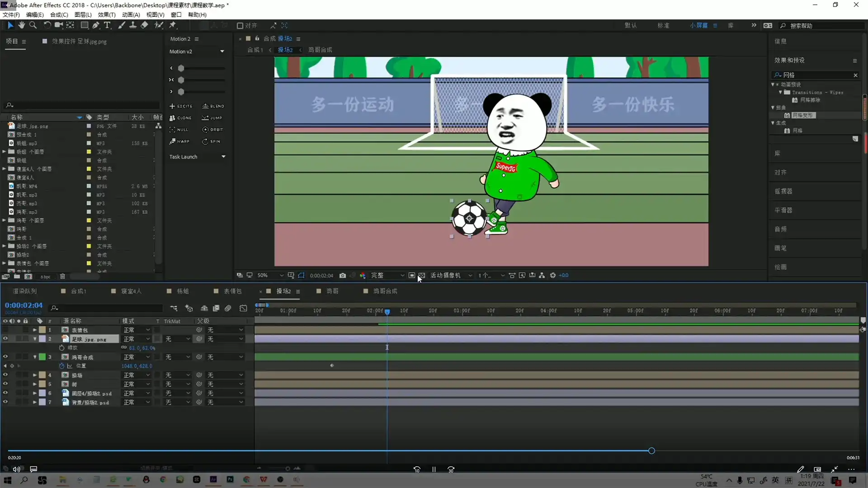Toggle the 对齐 snapping checkbox
The height and width of the screenshot is (488, 868).
point(240,26)
